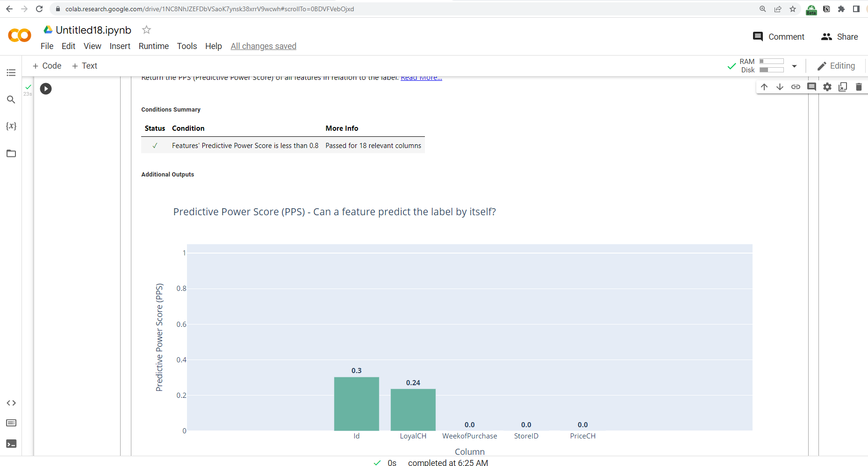
Task: Open the Read More link about PPS
Action: (x=421, y=77)
